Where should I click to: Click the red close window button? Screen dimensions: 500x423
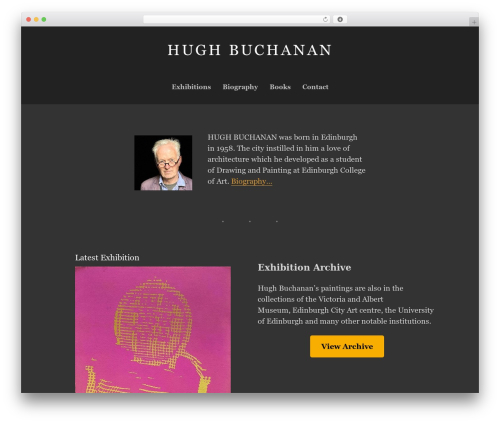29,19
